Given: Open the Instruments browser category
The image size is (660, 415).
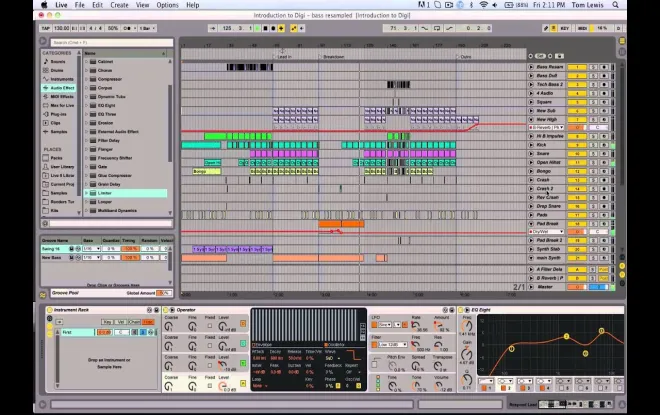Looking at the screenshot, I should [58, 79].
